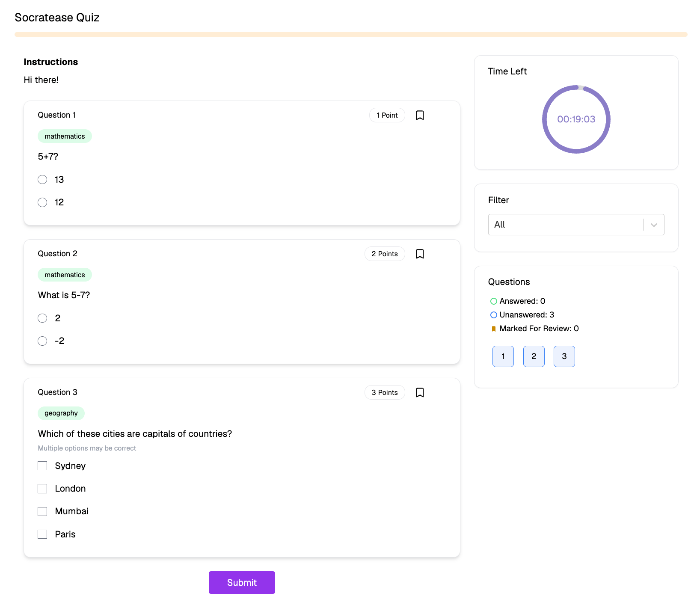Click the Instructions heading
The width and height of the screenshot is (700, 611).
point(51,62)
